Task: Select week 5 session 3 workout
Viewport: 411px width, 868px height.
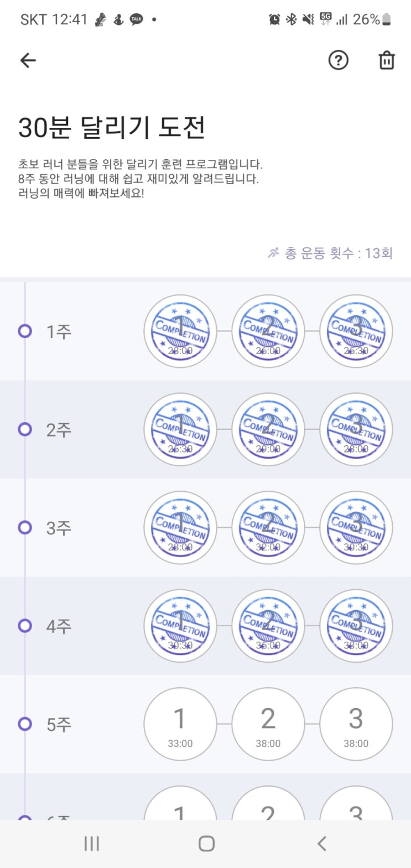Action: tap(356, 724)
